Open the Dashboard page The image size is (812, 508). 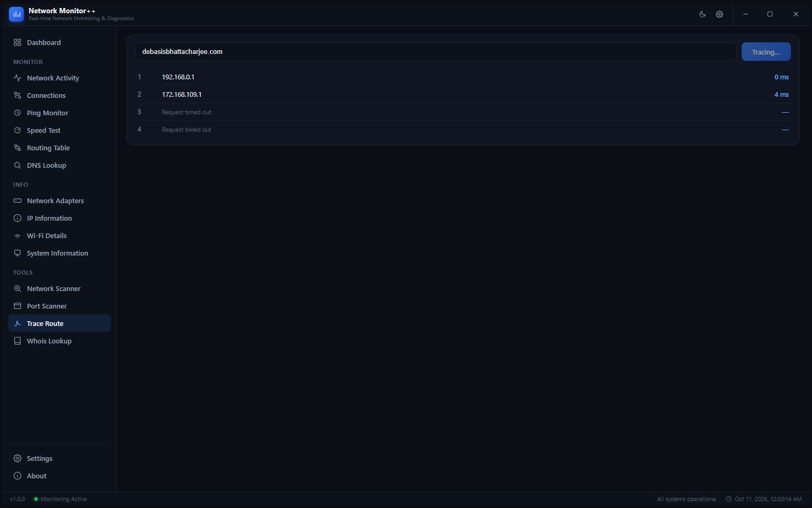coord(59,42)
